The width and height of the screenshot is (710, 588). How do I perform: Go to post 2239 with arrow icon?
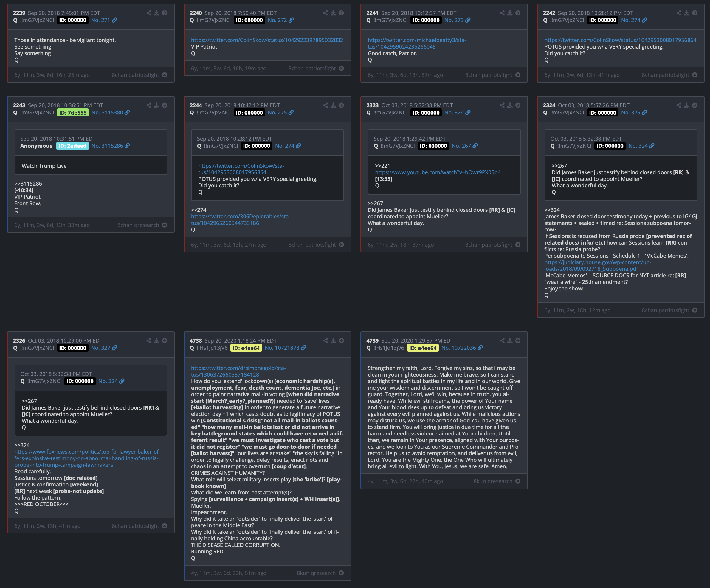(x=165, y=13)
